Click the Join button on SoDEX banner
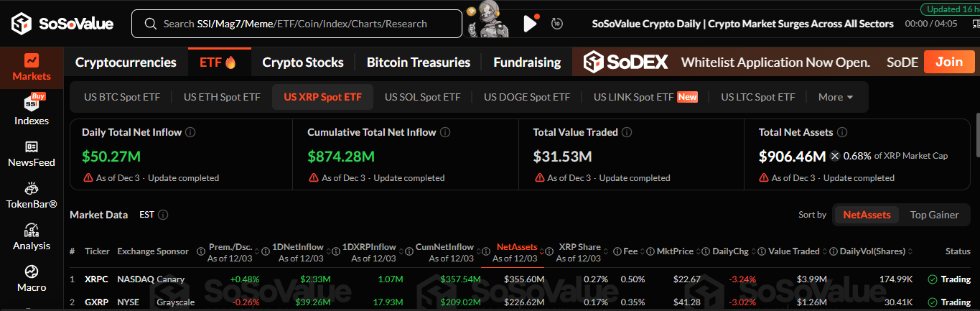 pyautogui.click(x=948, y=62)
